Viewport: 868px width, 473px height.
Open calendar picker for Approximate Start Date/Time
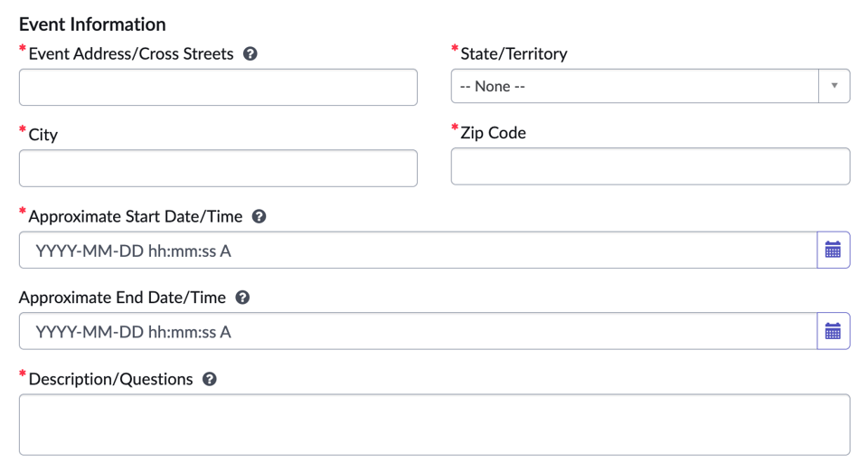coord(833,250)
